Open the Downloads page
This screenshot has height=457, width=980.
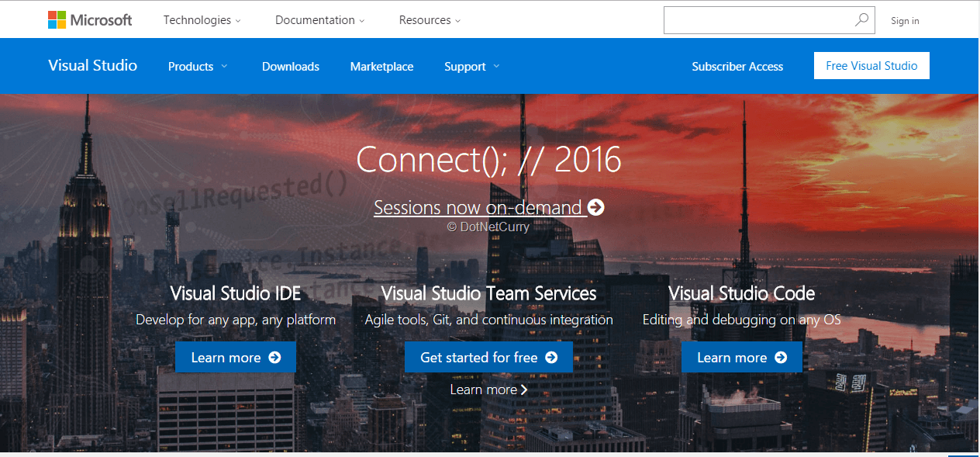tap(291, 67)
